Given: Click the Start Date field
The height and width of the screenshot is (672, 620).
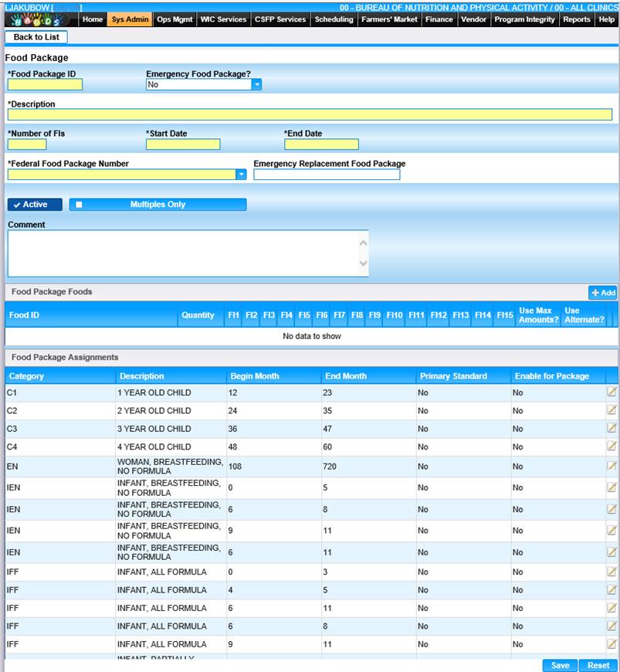Looking at the screenshot, I should click(183, 144).
